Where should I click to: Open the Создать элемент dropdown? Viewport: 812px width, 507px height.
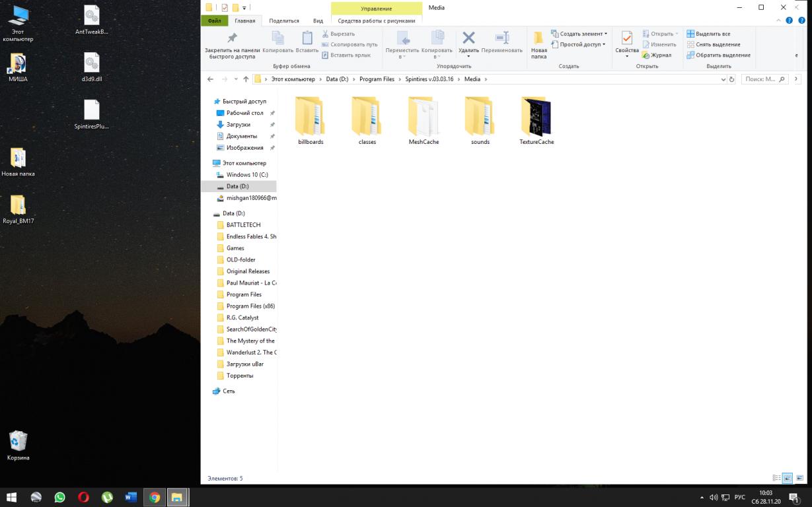(579, 34)
